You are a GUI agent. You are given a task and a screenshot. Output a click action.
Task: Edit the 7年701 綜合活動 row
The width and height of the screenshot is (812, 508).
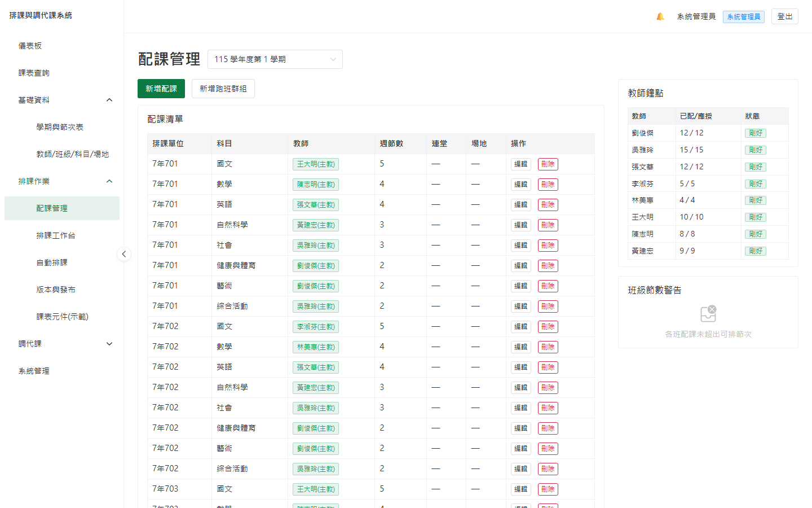521,306
